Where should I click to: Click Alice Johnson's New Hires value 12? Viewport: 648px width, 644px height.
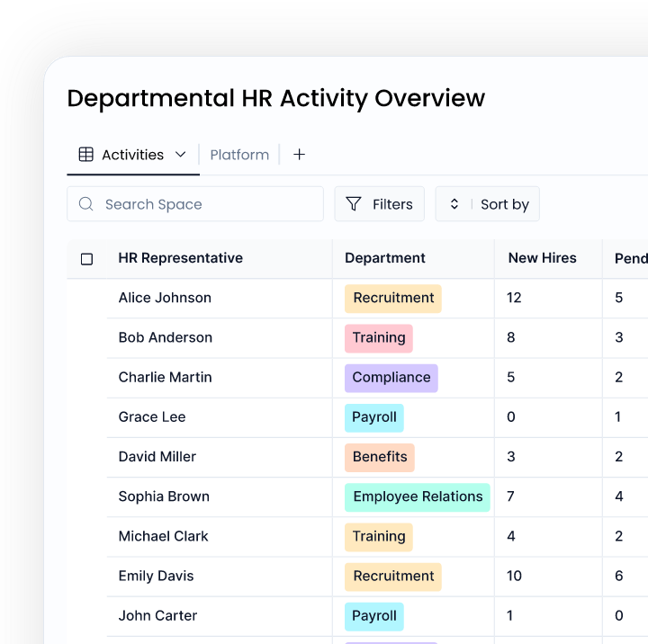[514, 298]
